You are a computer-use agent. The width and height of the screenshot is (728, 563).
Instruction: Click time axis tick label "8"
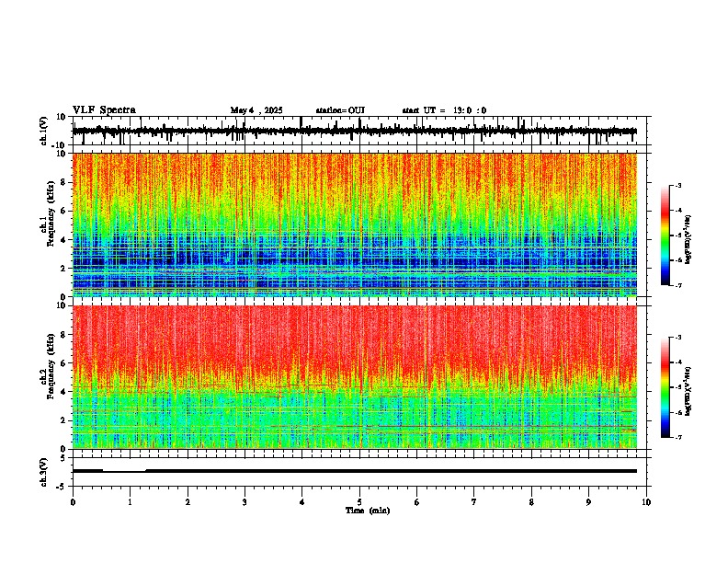pyautogui.click(x=531, y=502)
